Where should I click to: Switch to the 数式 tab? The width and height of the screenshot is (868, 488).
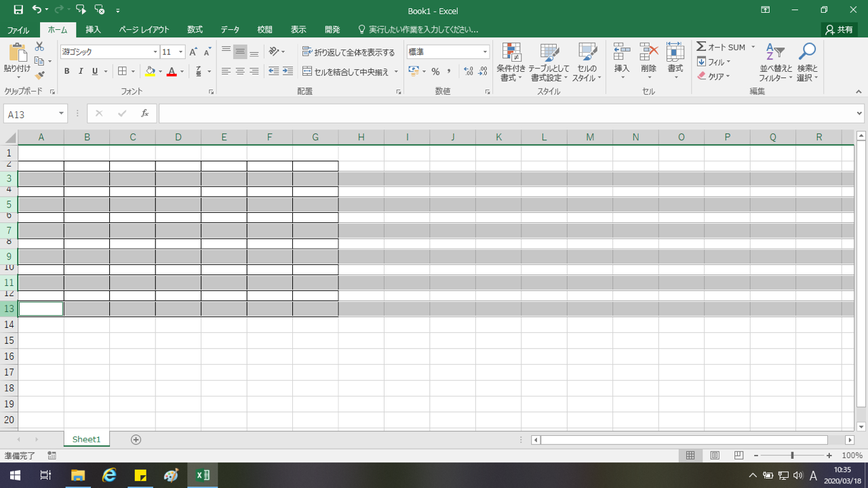(x=195, y=30)
